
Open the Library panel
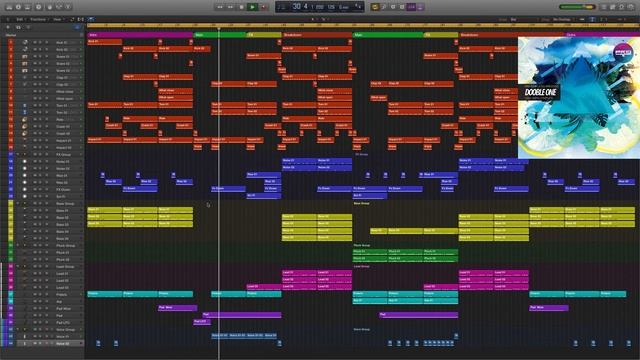(9, 7)
